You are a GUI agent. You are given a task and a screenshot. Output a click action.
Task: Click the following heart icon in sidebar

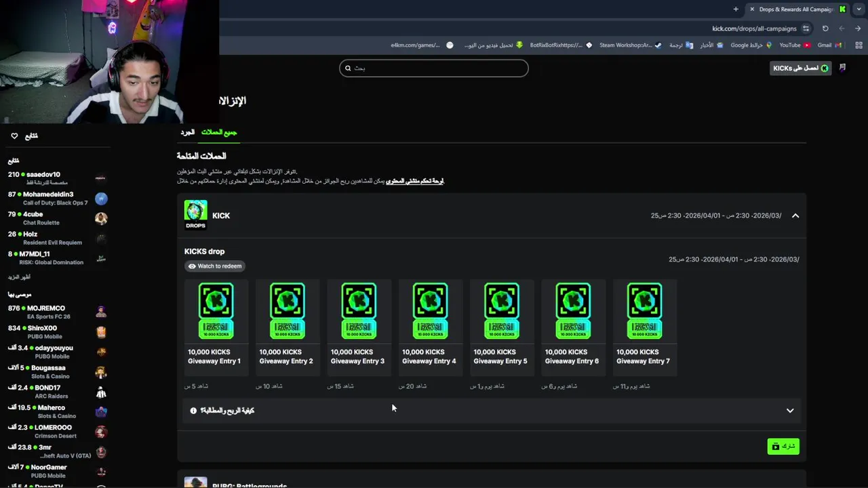14,136
